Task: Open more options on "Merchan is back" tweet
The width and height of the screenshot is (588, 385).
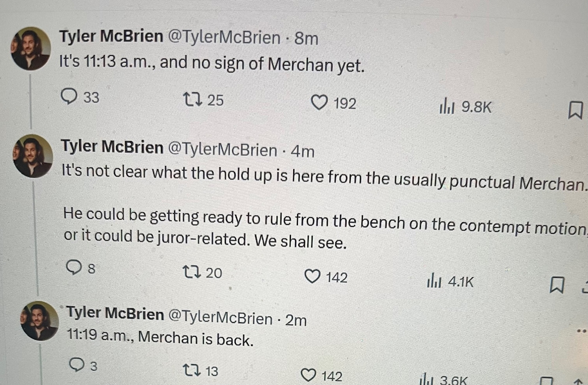Action: coord(582,331)
